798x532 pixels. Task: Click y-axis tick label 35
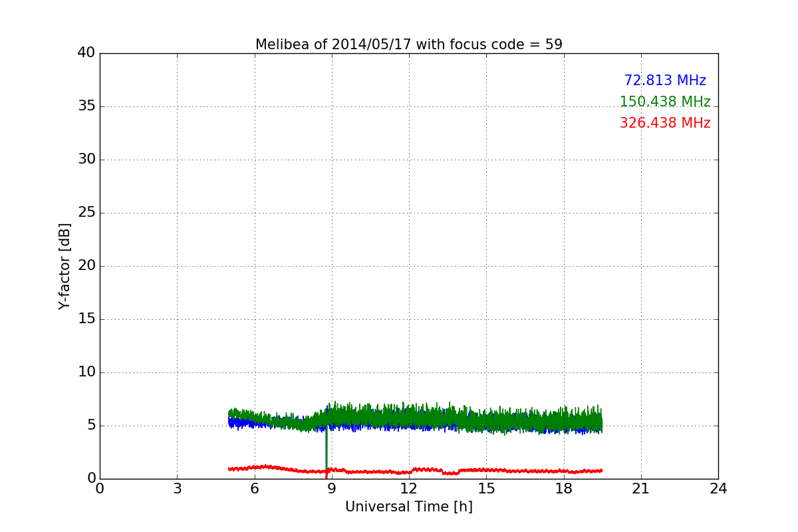[86, 106]
